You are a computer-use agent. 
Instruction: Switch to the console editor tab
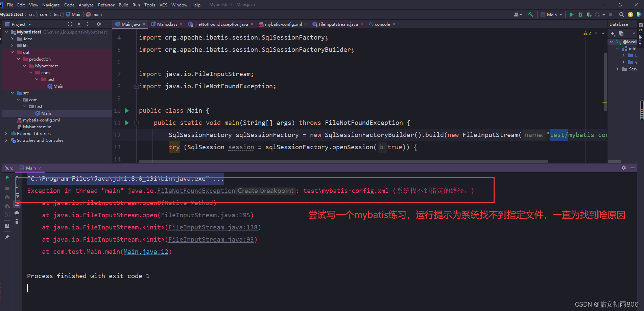click(382, 24)
